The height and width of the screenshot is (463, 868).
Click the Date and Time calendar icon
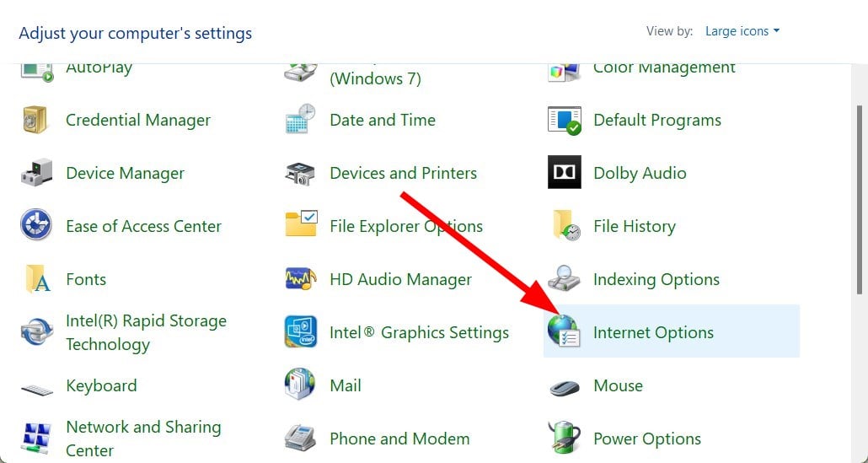click(300, 119)
